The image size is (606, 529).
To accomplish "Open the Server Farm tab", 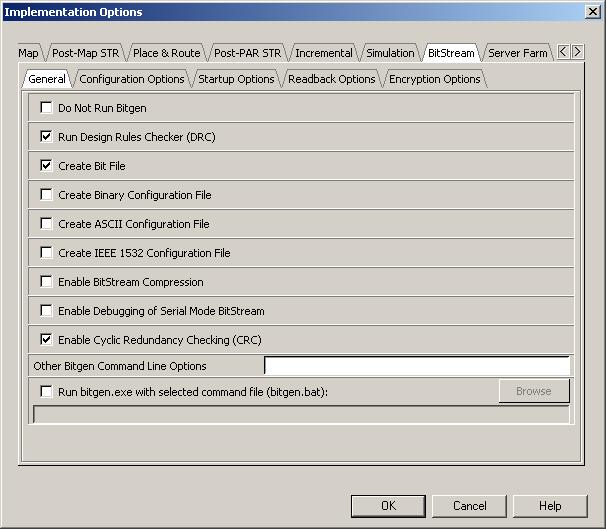I will (517, 53).
